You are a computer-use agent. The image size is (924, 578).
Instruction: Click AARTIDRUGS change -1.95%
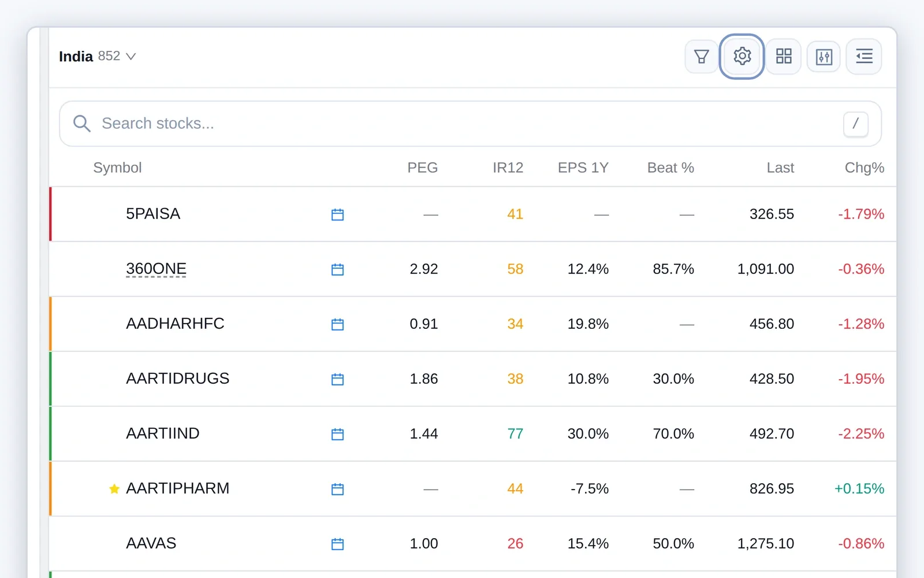click(861, 379)
